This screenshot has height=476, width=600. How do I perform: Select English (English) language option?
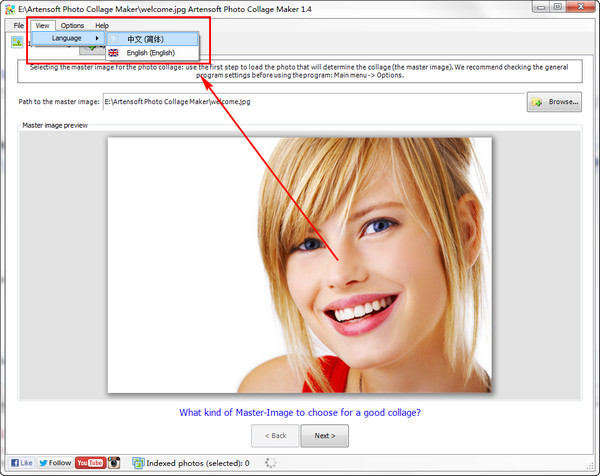tap(152, 53)
